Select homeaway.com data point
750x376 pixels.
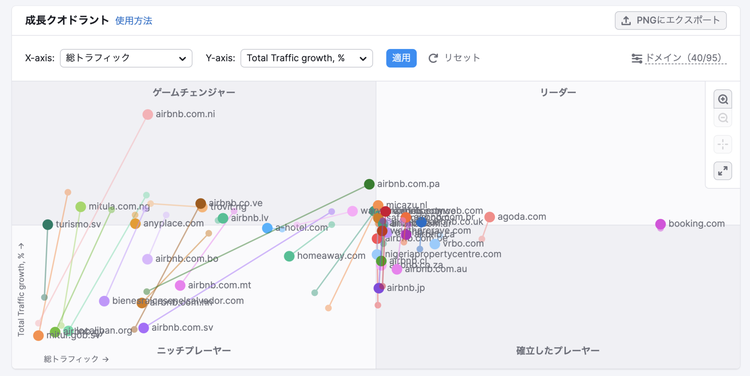tap(289, 256)
